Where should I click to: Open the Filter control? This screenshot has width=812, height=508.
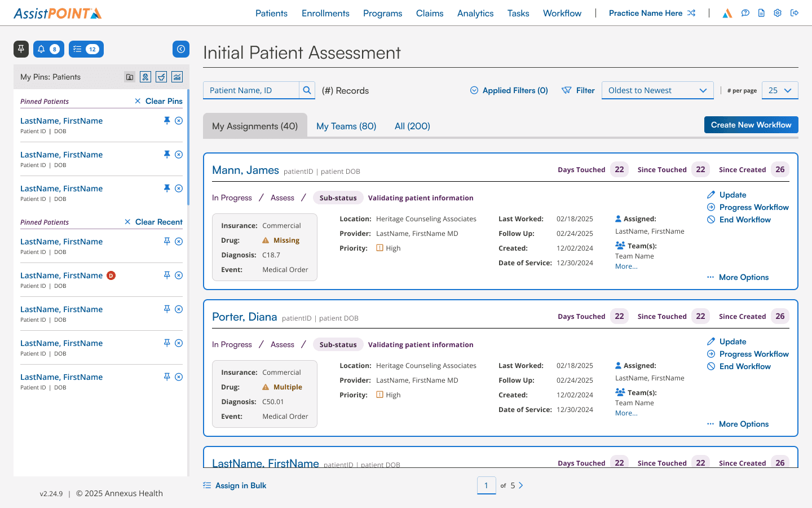point(578,90)
